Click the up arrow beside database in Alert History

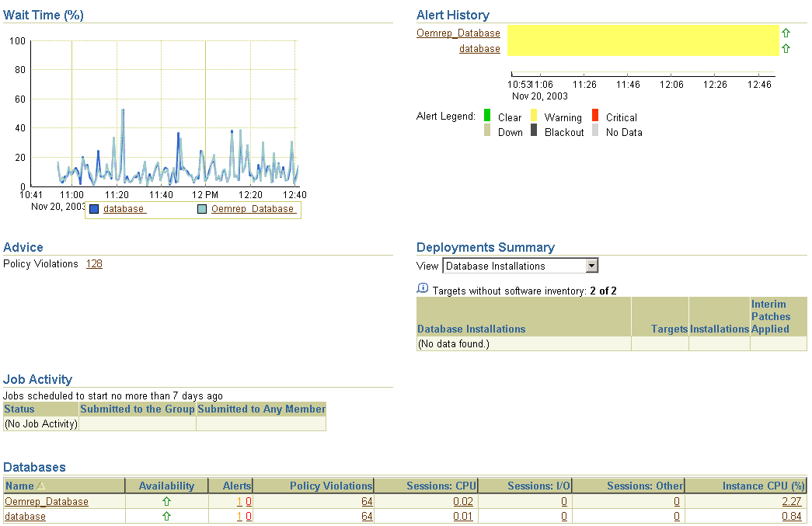tap(786, 48)
